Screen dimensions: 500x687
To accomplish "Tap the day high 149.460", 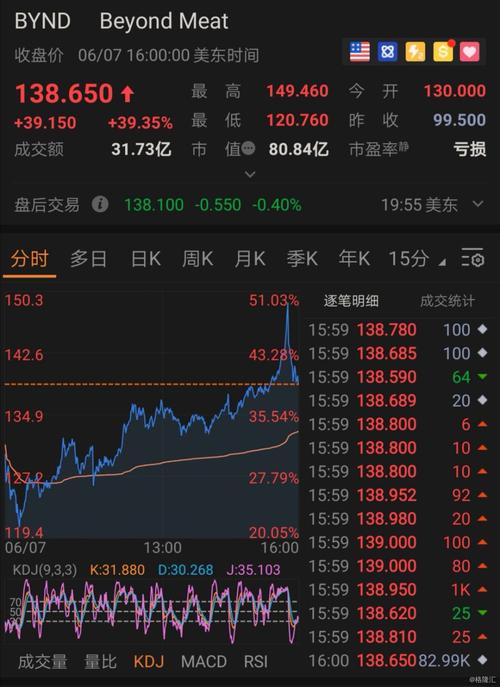I will 297,91.
